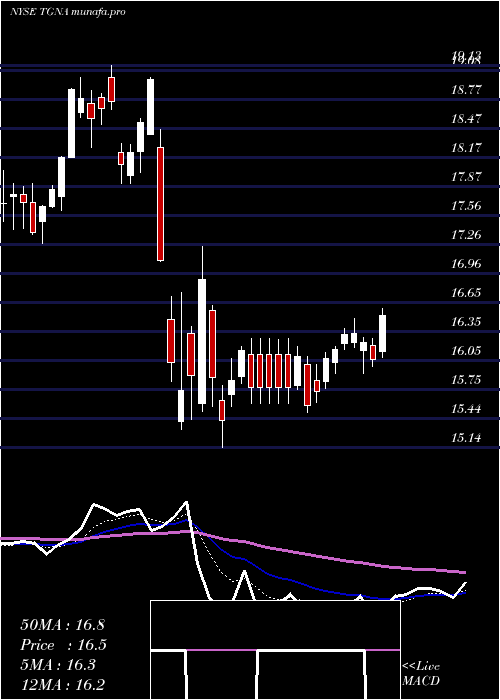Click the 16.65 price axis label

click(x=466, y=293)
